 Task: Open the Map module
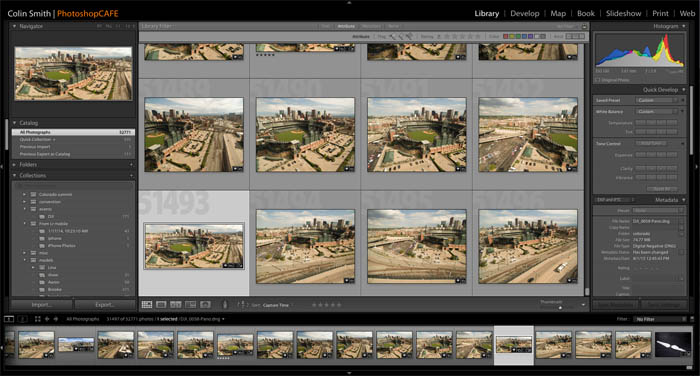(558, 13)
